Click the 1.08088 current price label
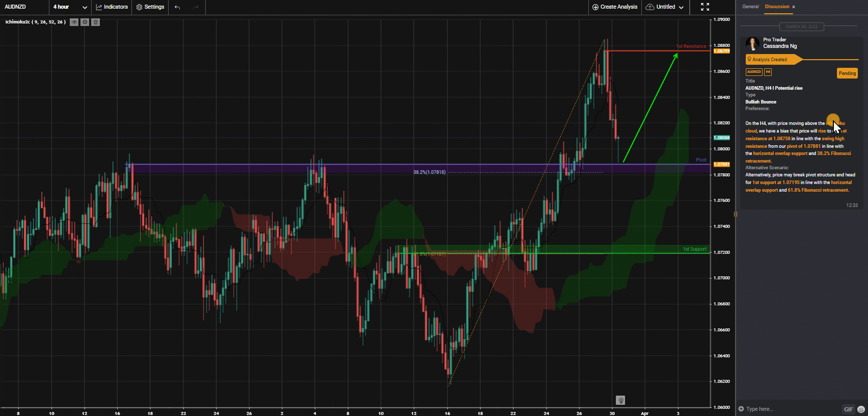The image size is (868, 416). pyautogui.click(x=722, y=138)
